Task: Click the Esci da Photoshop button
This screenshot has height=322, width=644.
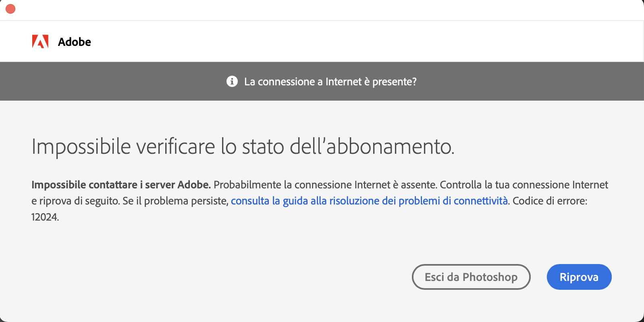Action: (x=471, y=277)
